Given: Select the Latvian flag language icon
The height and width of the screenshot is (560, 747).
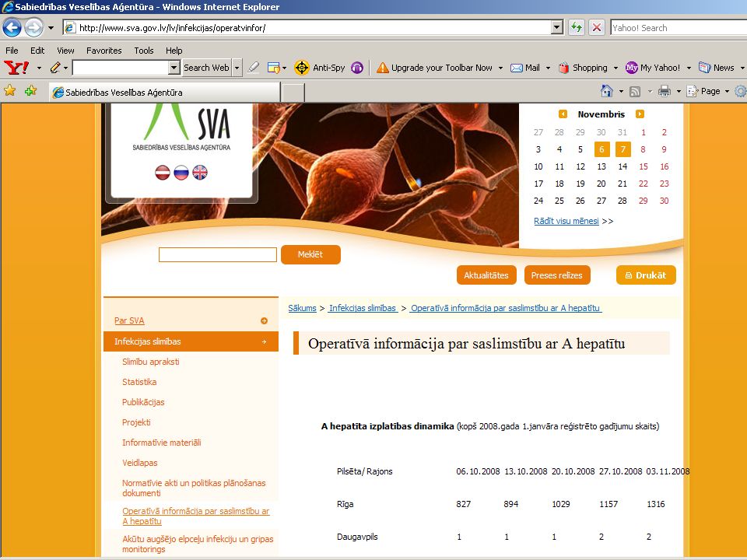Looking at the screenshot, I should pos(163,172).
